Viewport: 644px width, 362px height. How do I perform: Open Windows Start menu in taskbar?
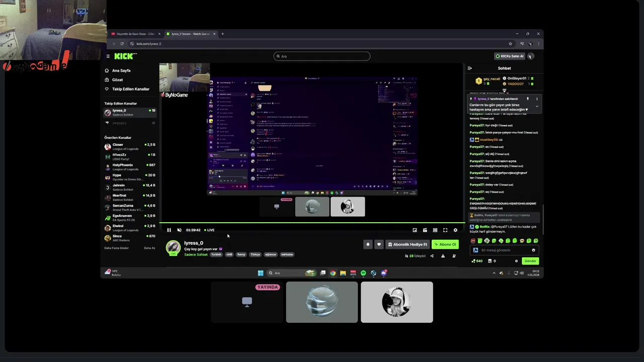pos(260,273)
